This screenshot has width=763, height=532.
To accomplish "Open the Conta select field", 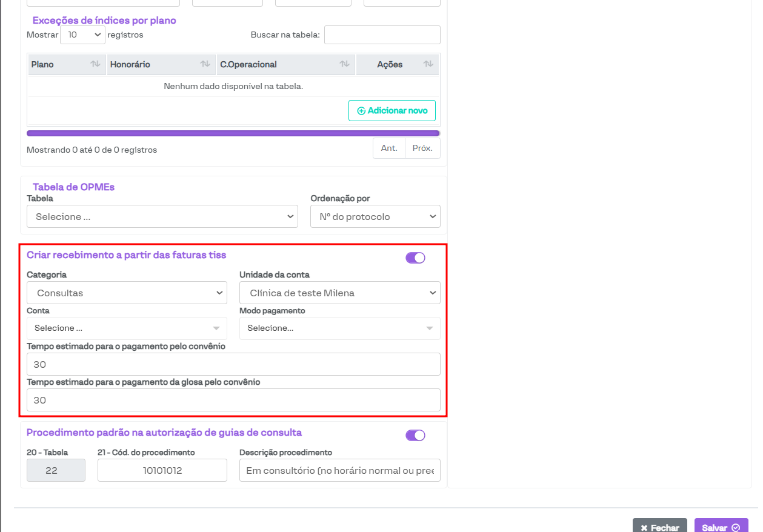I will tap(127, 328).
